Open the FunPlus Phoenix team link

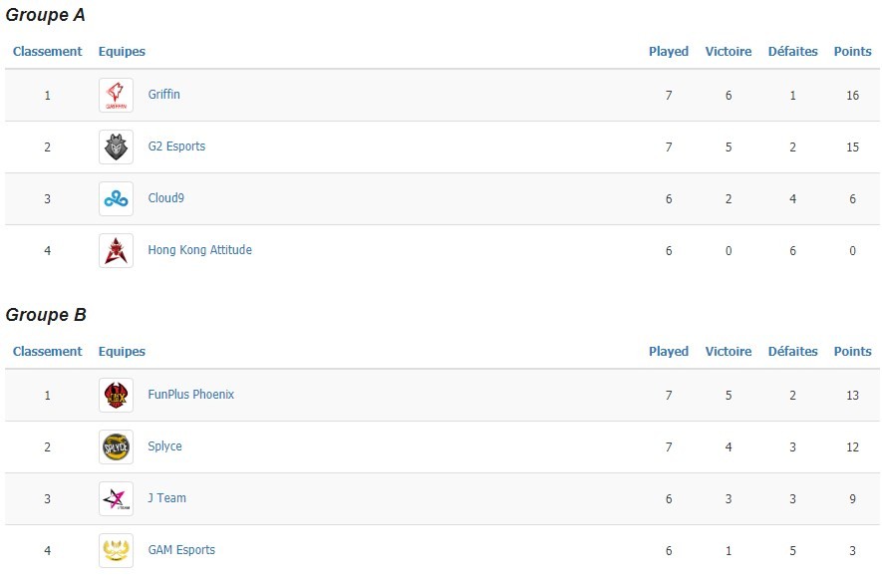tap(190, 395)
